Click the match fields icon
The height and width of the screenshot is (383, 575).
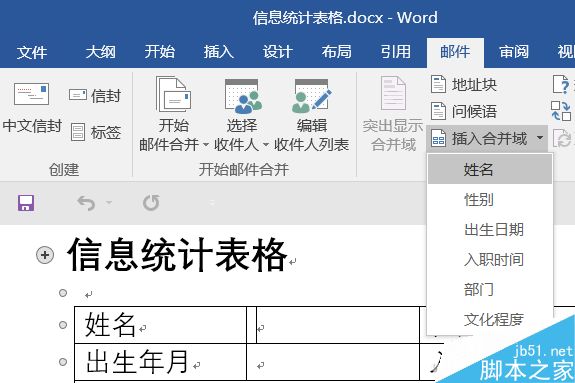pyautogui.click(x=561, y=111)
